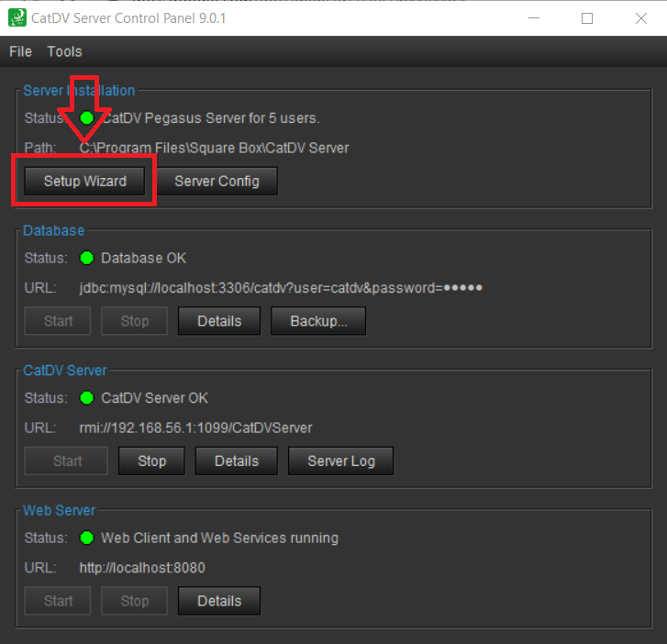Open the File menu
The width and height of the screenshot is (667, 644).
click(20, 51)
